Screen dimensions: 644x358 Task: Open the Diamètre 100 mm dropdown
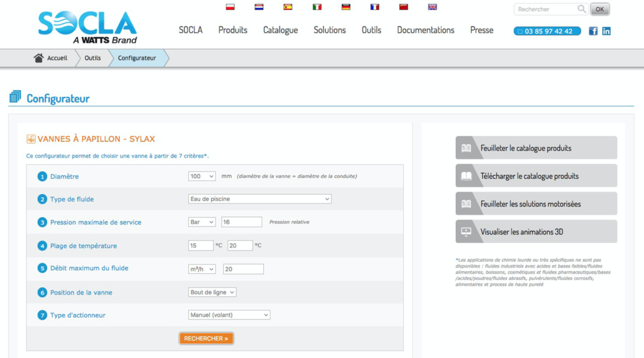202,176
